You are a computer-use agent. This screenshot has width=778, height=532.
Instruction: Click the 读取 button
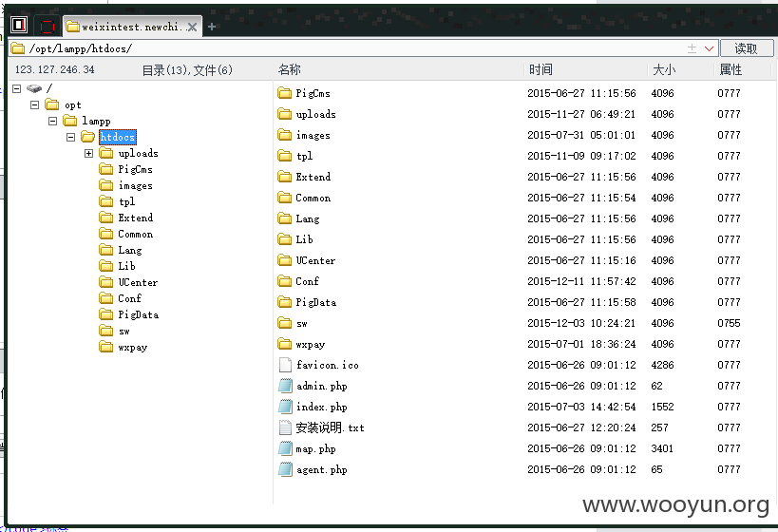(747, 48)
